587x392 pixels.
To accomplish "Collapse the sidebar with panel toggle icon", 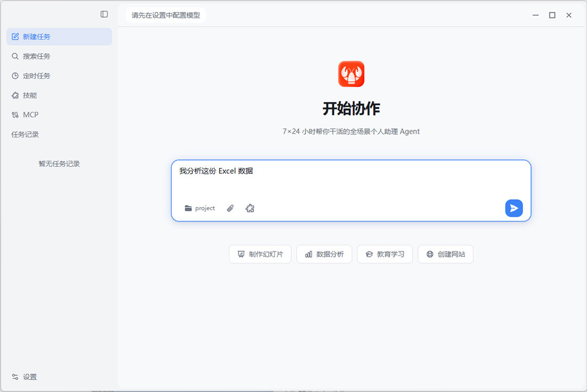I will 104,14.
